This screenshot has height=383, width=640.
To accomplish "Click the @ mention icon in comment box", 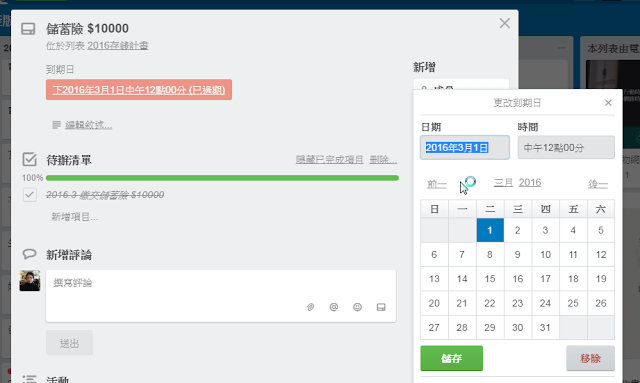I will 334,307.
